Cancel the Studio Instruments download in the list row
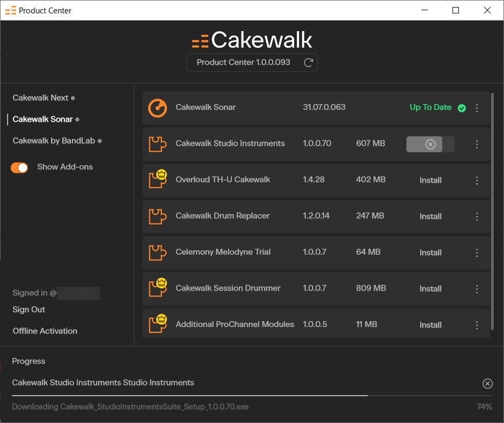Viewport: 504px width, 423px height. [x=430, y=144]
